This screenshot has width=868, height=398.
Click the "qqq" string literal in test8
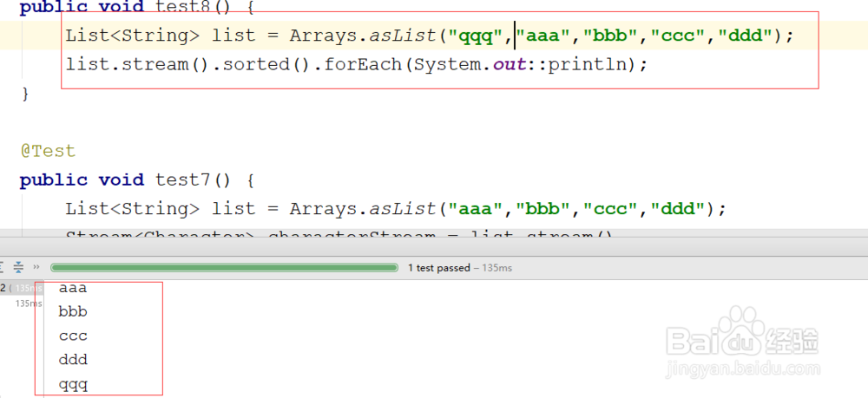pos(475,36)
